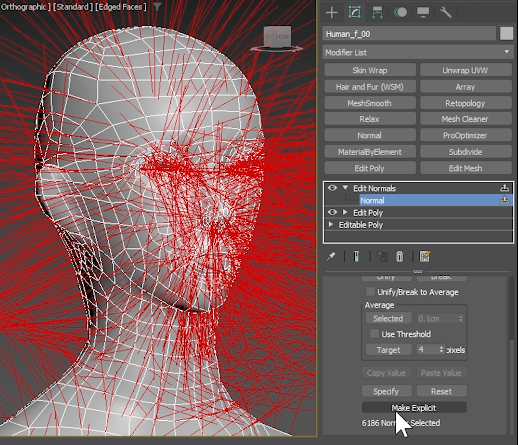This screenshot has height=445, width=518.
Task: Click the Specify button
Action: 387,391
